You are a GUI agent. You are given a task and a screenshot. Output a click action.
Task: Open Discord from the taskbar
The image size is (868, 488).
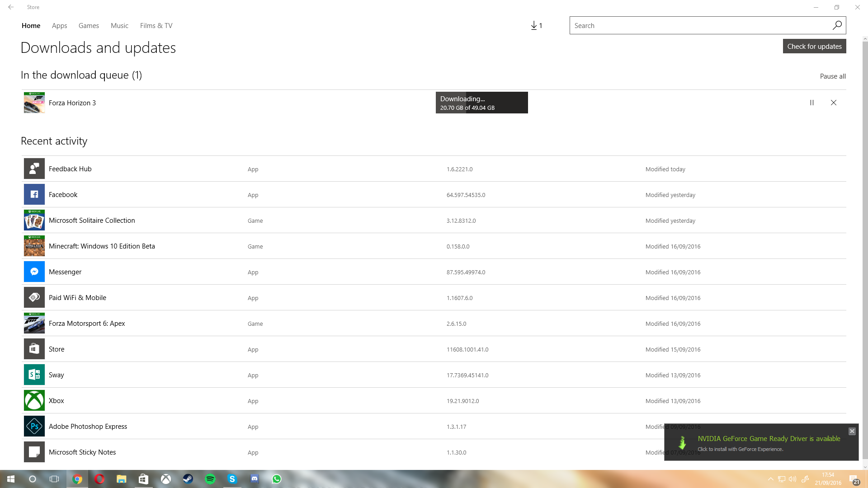tap(255, 479)
